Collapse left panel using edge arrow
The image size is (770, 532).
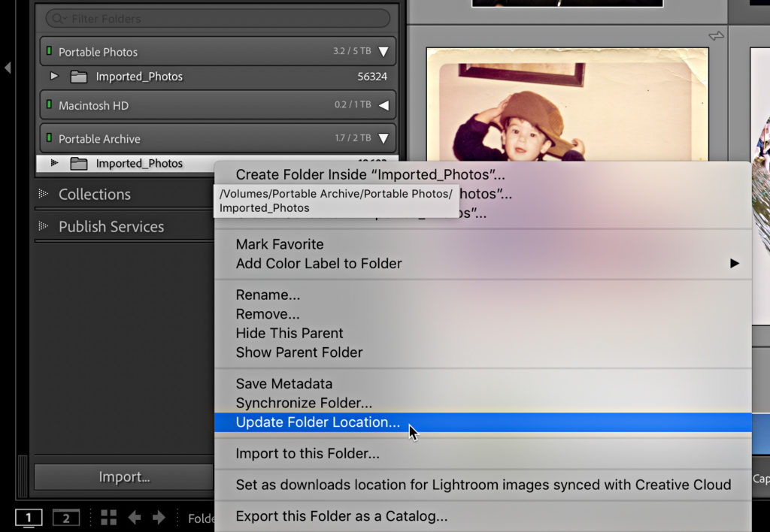point(8,68)
